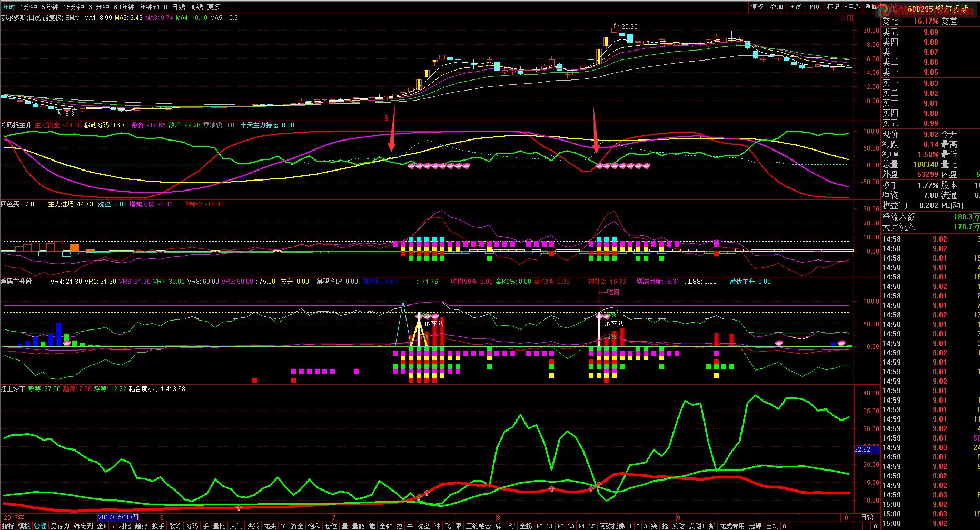
Task: Select the 换手 indicator
Action: pos(158,526)
